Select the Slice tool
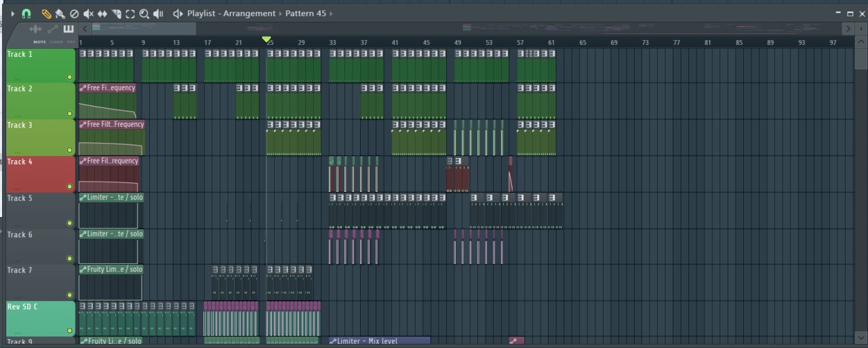 coord(117,14)
